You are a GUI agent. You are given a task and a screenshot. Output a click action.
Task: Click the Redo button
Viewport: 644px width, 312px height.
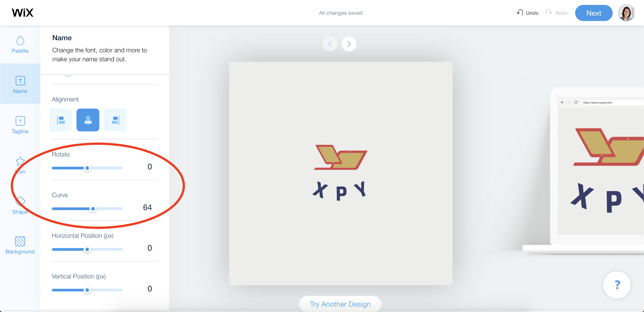(x=556, y=12)
